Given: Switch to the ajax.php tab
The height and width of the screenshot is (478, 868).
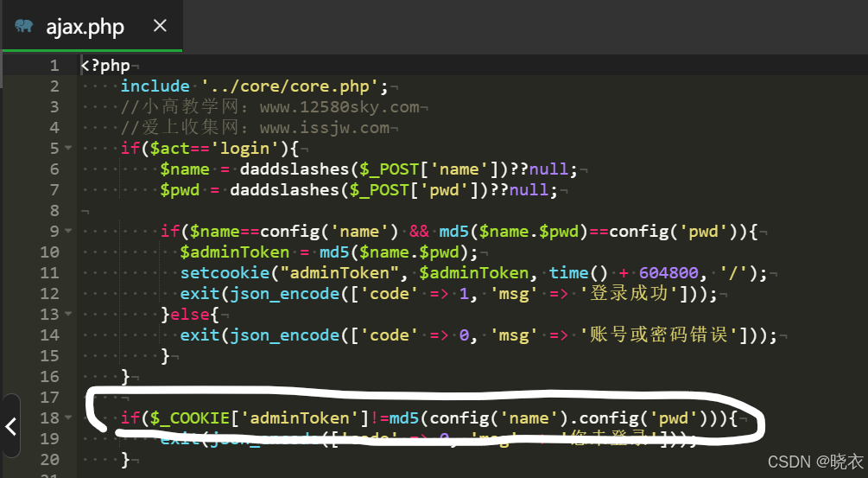Looking at the screenshot, I should tap(85, 27).
